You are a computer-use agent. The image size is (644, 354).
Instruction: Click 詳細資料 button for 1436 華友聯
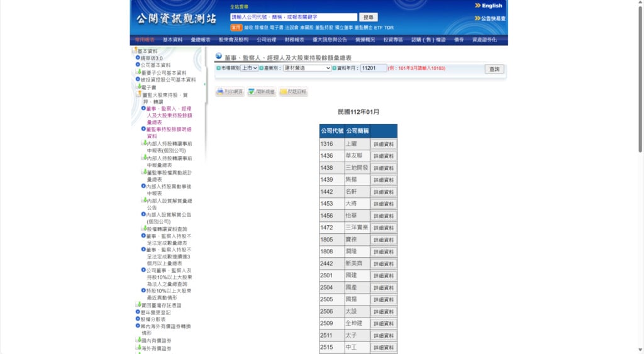(x=384, y=156)
